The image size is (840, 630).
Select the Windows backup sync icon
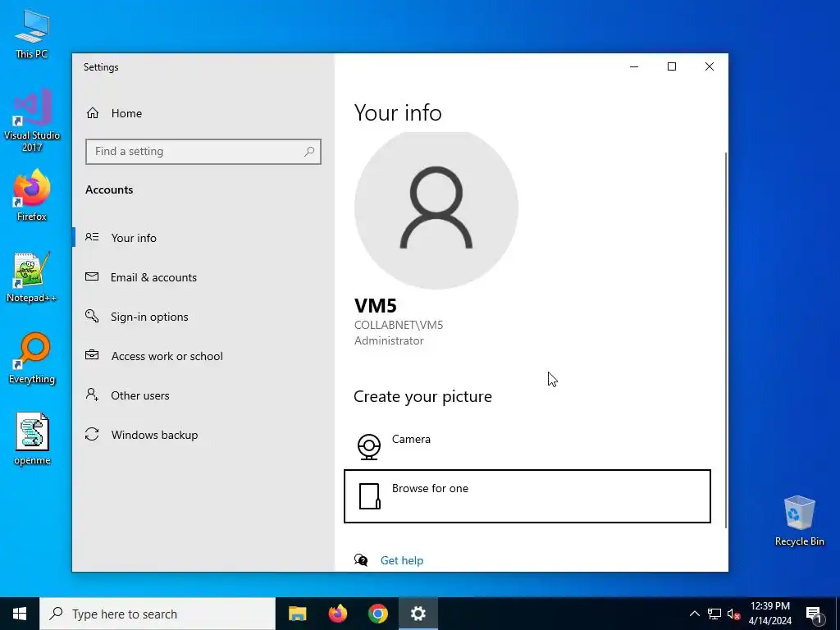pyautogui.click(x=92, y=435)
